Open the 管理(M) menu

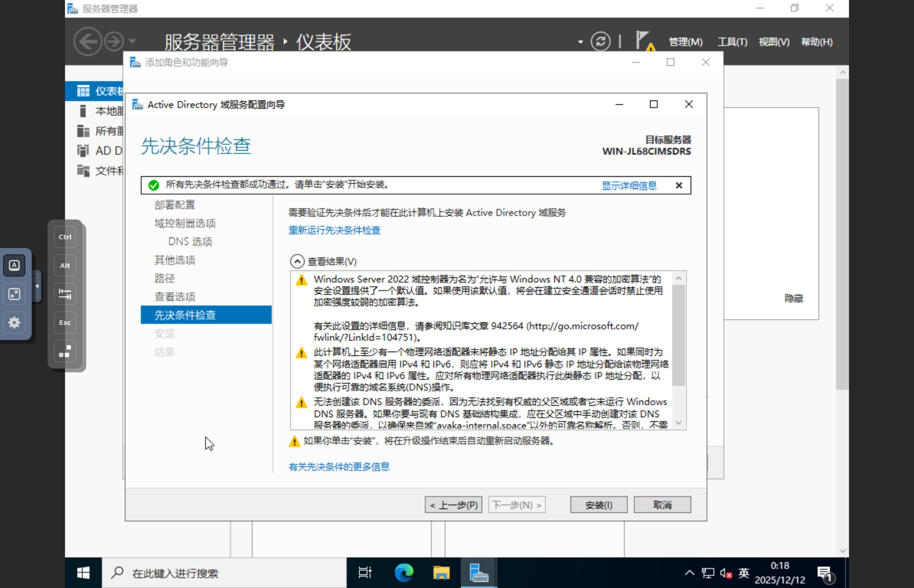pos(686,42)
